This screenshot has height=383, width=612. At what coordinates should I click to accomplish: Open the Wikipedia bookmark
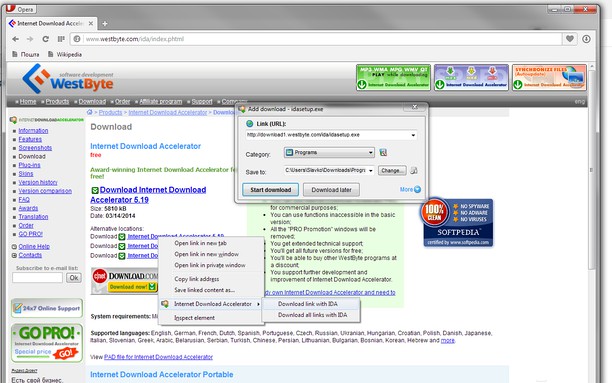coord(65,54)
